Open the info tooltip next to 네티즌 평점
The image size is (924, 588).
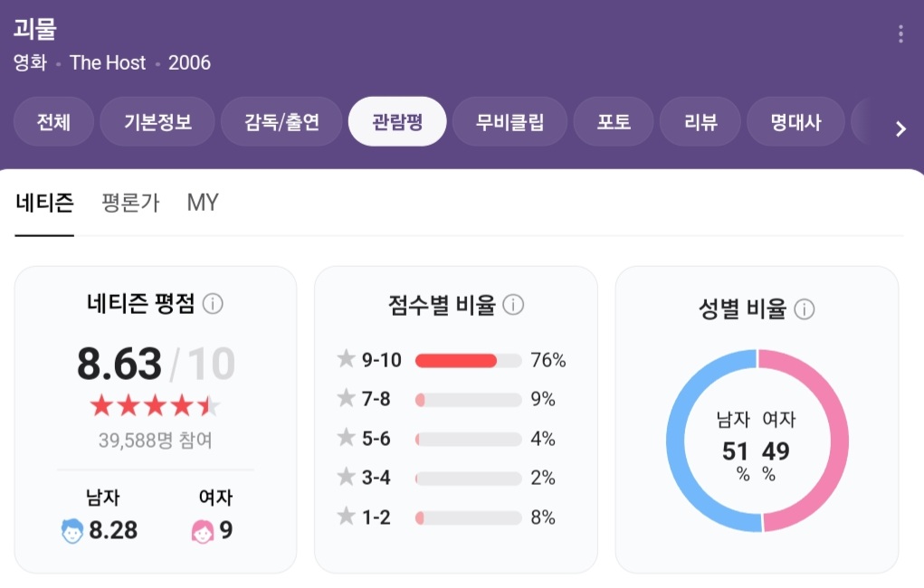click(214, 305)
